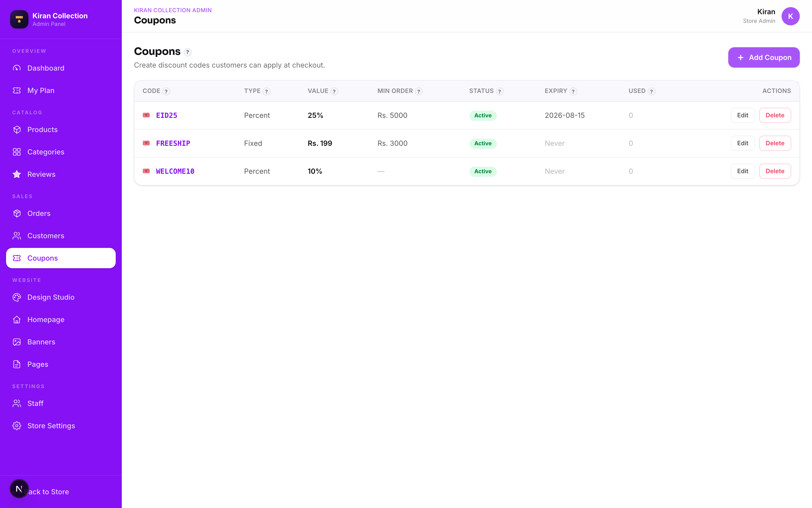The image size is (812, 508).
Task: Click the Store Settings gear icon
Action: (17, 426)
